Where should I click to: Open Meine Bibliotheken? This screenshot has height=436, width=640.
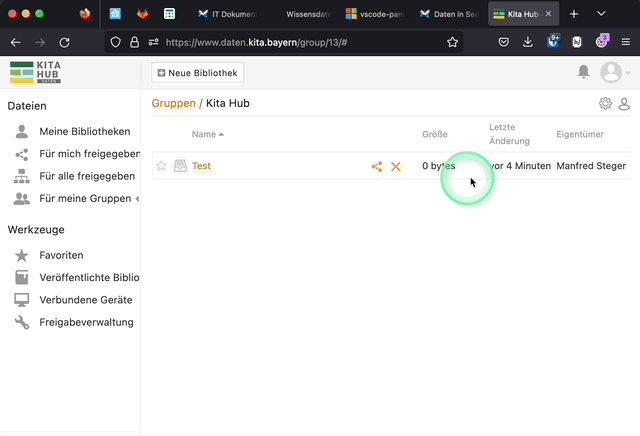[85, 131]
